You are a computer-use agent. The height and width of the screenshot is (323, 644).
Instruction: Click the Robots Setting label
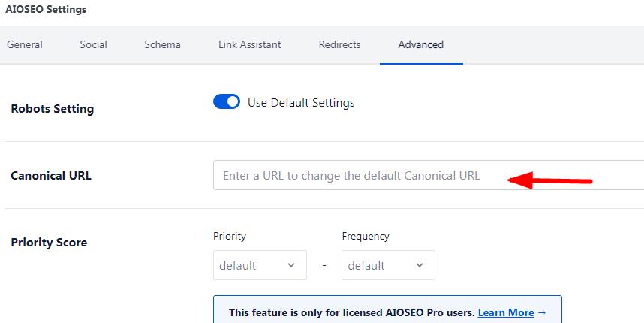click(52, 108)
